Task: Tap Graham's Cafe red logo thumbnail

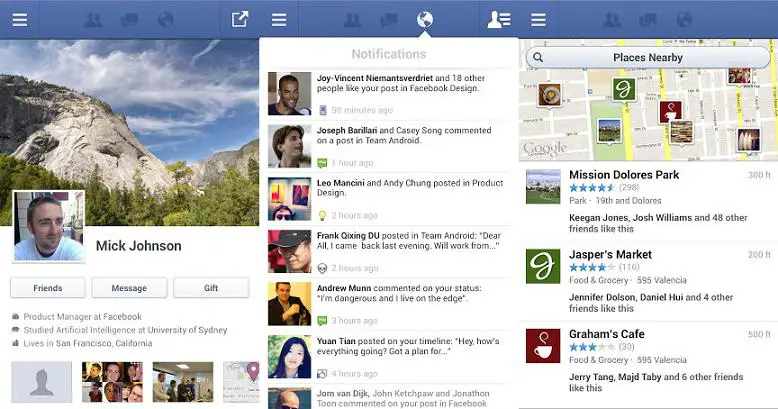Action: coord(543,346)
